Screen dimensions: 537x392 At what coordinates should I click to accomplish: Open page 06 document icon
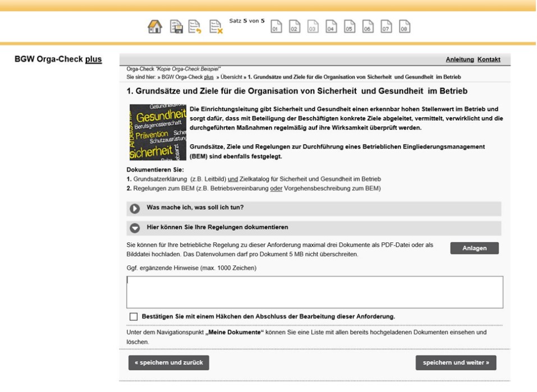point(368,27)
